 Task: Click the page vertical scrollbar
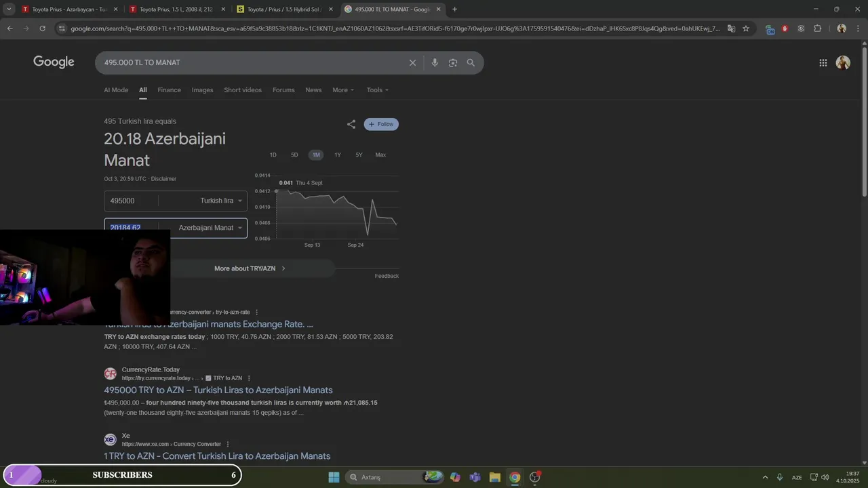pyautogui.click(x=864, y=122)
